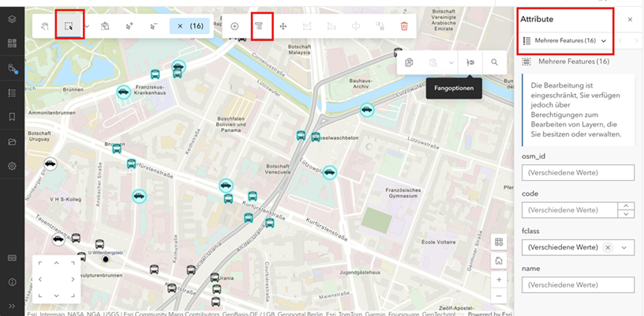Increase the code value with up stepper
Image resolution: width=644 pixels, height=316 pixels.
[626, 206]
